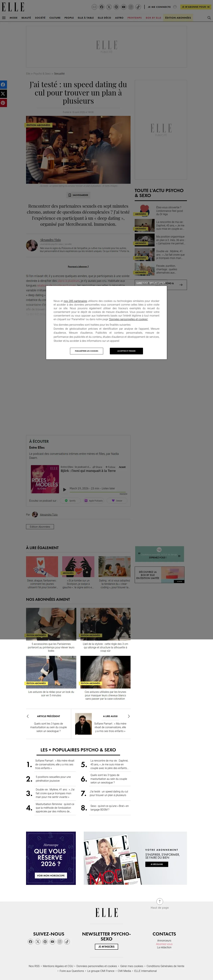Click the search magnifier icon
This screenshot has width=213, height=980.
(x=209, y=17)
